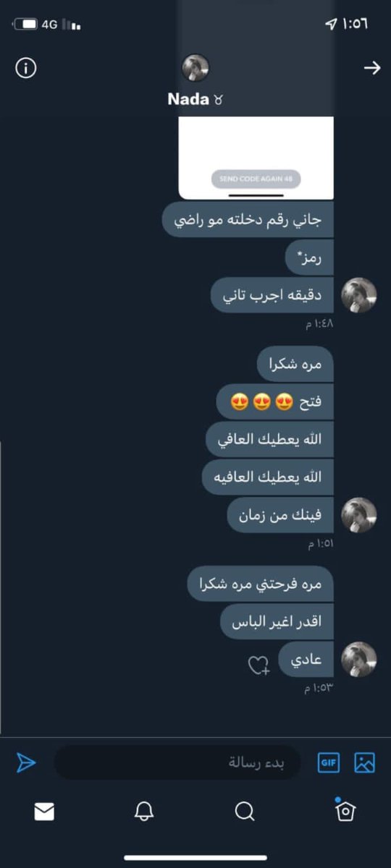Open the GIF picker

329,762
